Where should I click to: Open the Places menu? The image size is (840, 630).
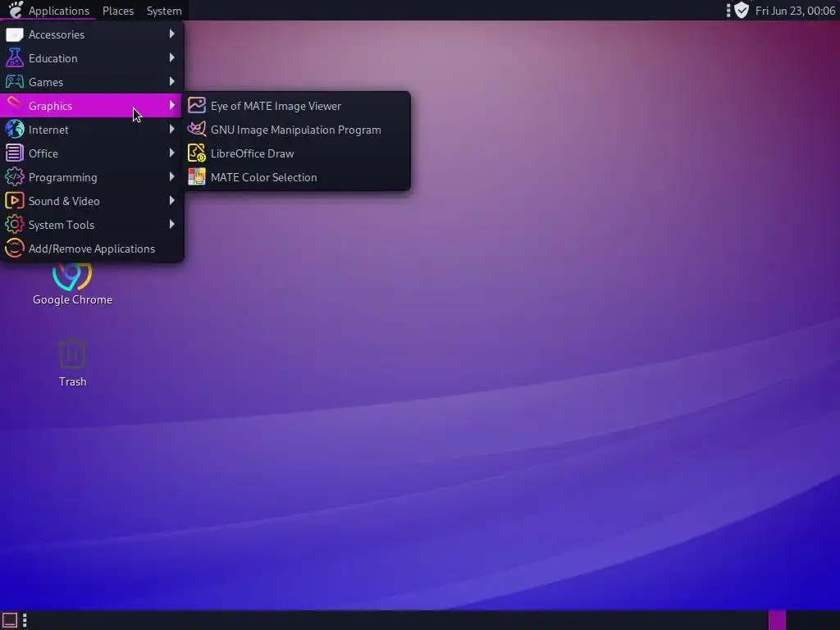(x=118, y=11)
